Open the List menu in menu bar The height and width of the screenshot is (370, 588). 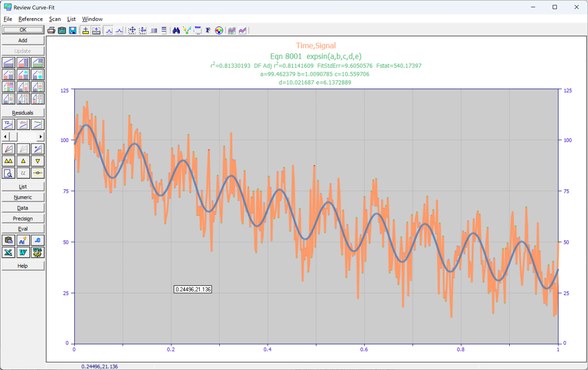(71, 19)
